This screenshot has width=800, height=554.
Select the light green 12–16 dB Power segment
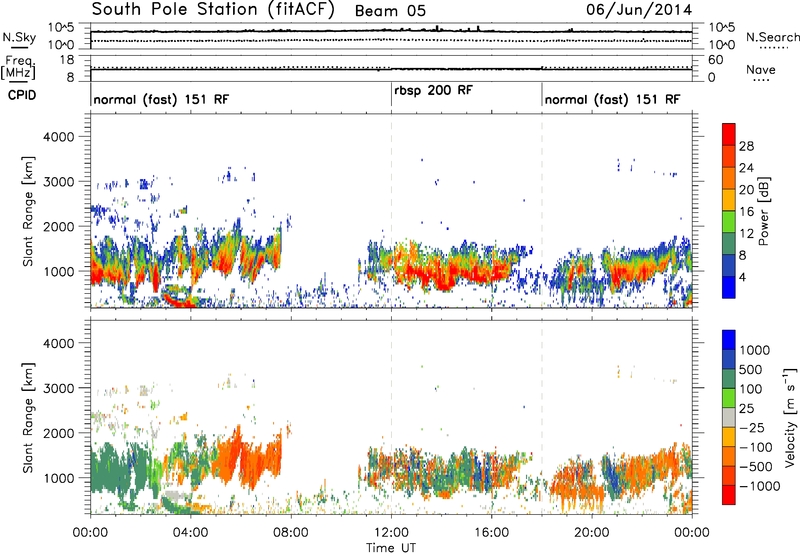point(729,222)
